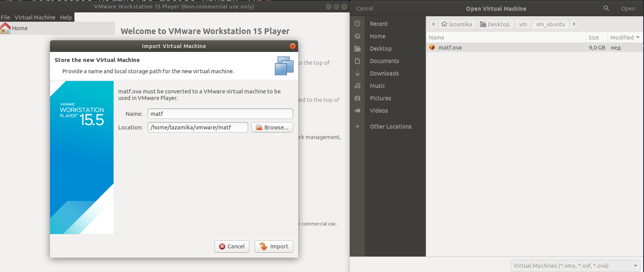Open the File menu in VMware Player
Viewport: 644px width, 272px height.
5,17
